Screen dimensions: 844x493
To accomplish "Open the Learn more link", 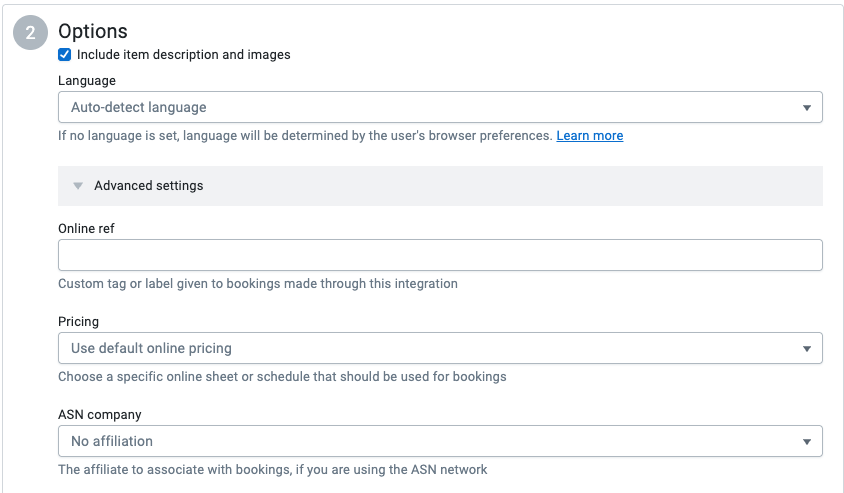I will 589,136.
